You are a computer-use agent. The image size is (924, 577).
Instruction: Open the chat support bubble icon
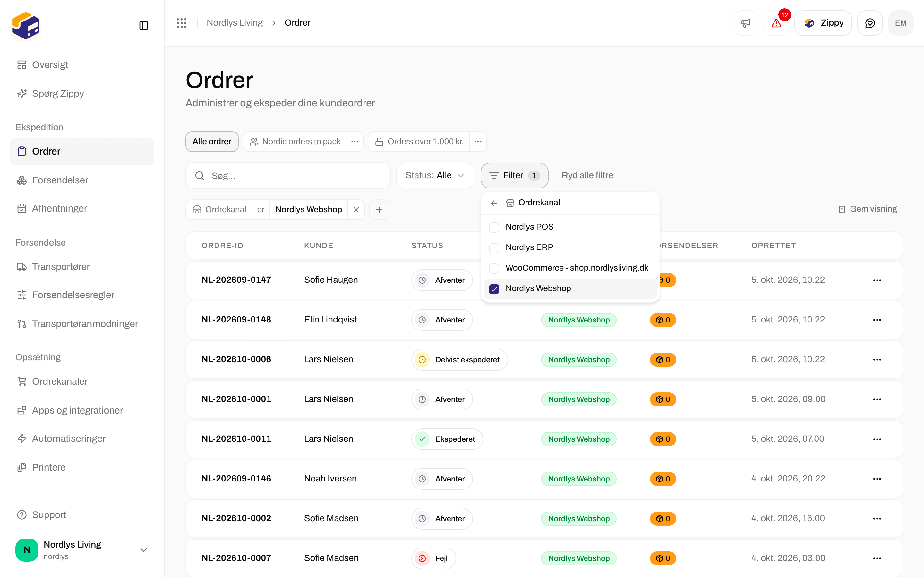[x=870, y=23]
